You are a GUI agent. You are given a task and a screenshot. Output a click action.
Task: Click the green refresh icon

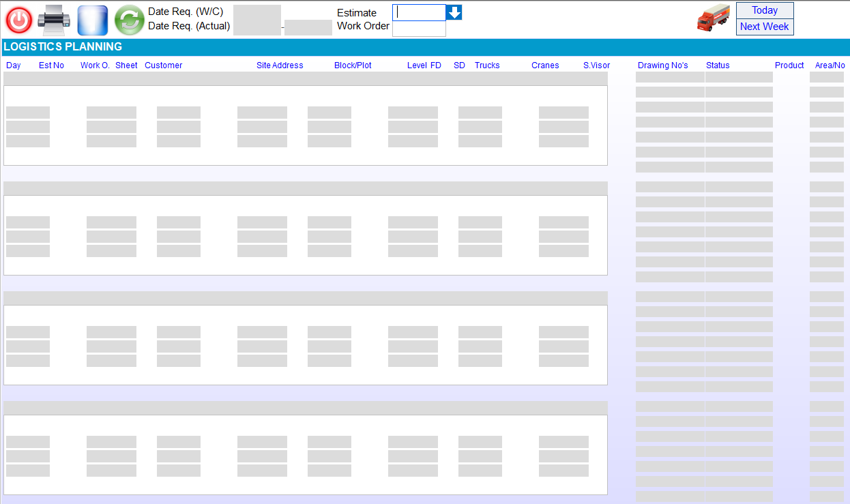(x=129, y=20)
